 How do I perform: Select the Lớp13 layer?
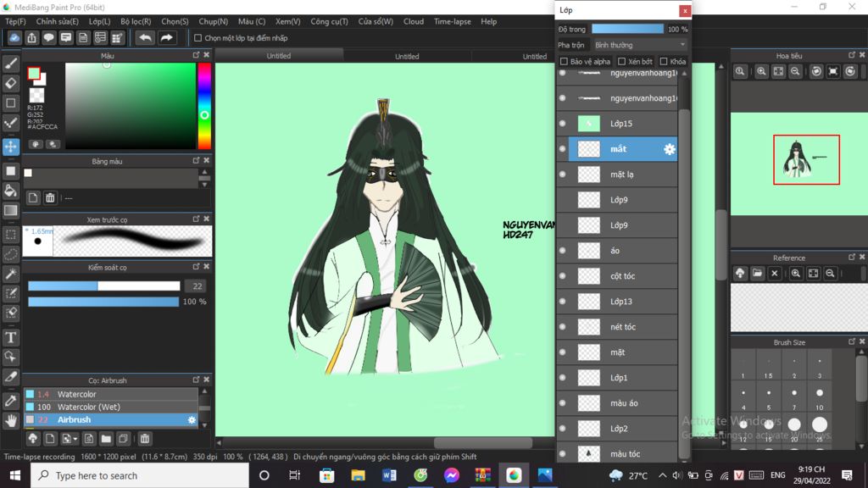pos(617,302)
